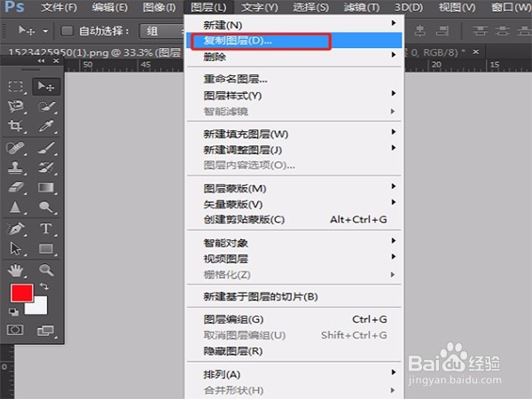Expand the 图层样式(Y) submenu
The image size is (532, 399).
(293, 96)
